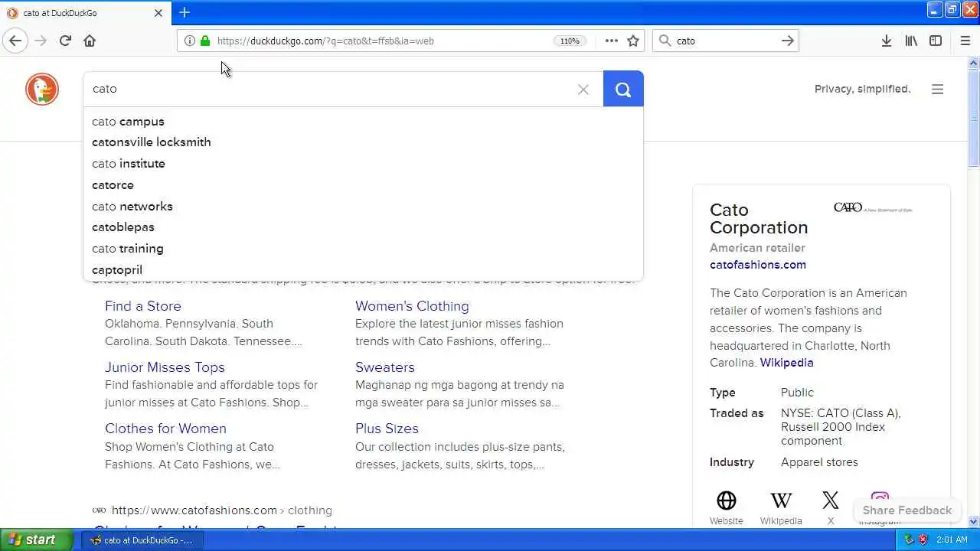Click the Cato logo in info panel
The height and width of the screenshot is (551, 980).
click(873, 207)
